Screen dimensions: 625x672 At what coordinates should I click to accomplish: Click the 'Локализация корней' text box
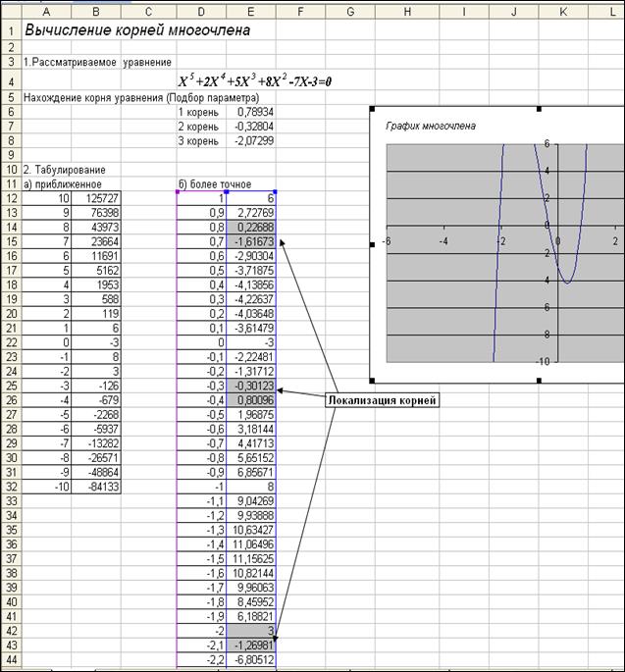pos(382,400)
